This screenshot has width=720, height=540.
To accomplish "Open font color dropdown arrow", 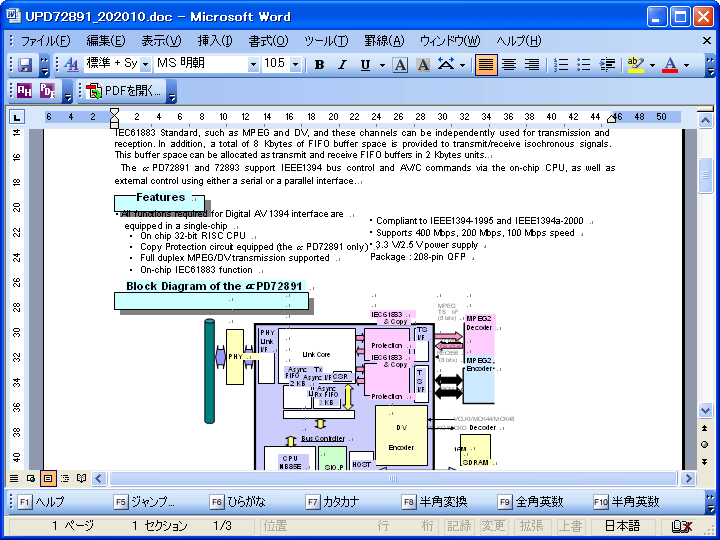I will 686,65.
